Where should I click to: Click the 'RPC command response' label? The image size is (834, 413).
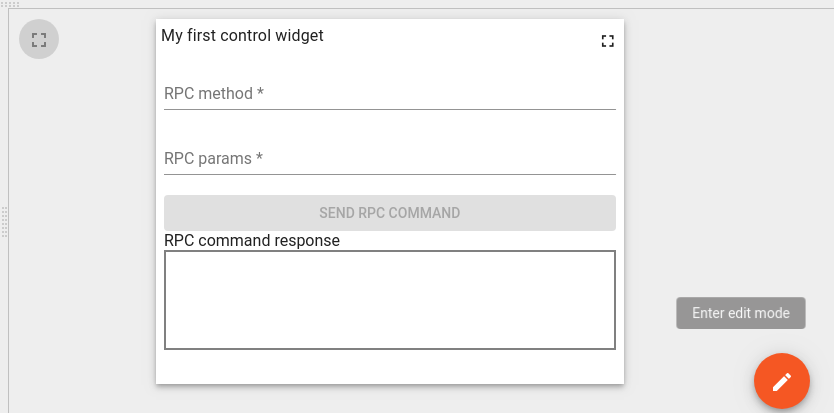[252, 241]
